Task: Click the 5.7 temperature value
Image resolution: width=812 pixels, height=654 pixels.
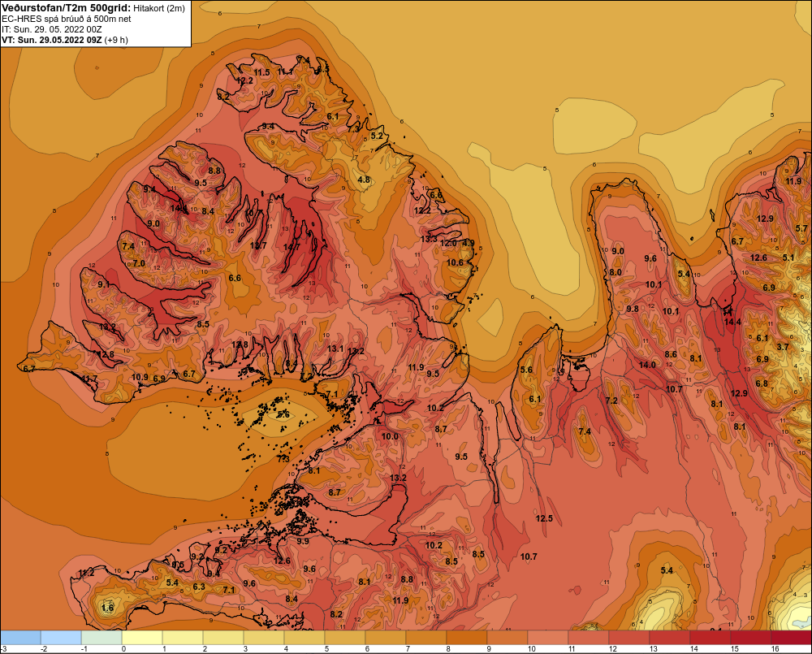Action: [x=801, y=228]
